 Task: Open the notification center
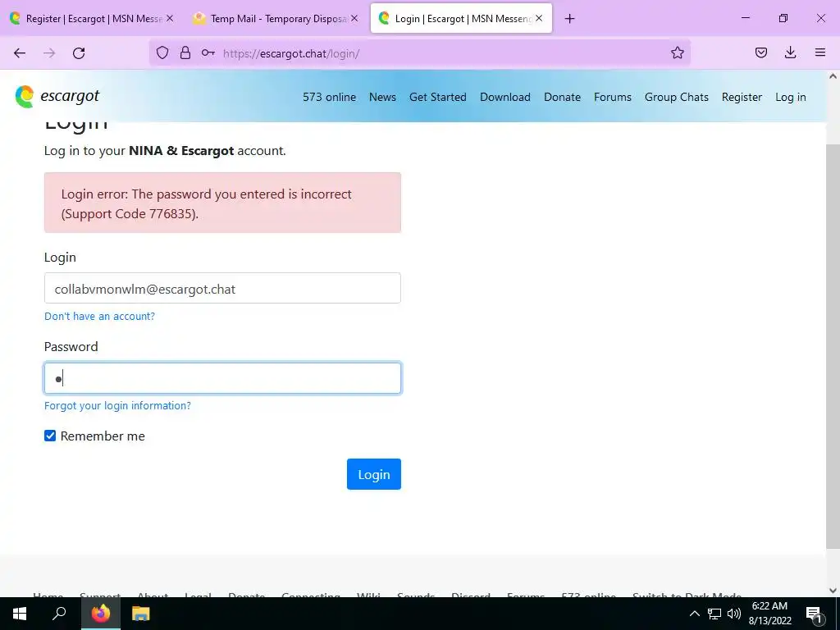(x=814, y=614)
